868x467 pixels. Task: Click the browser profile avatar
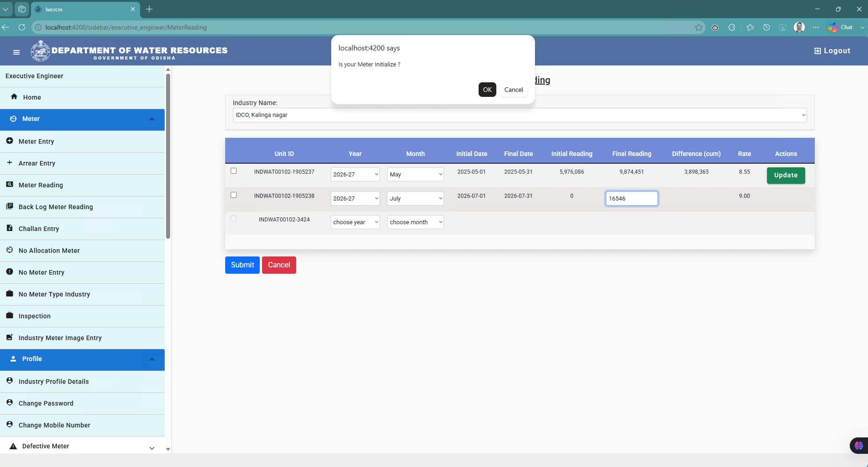point(799,27)
